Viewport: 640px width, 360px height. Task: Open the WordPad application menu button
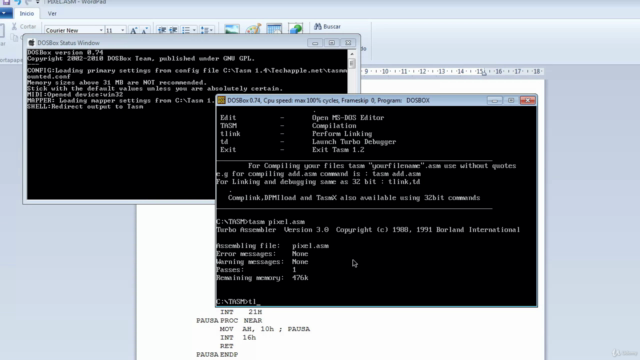click(x=6, y=13)
